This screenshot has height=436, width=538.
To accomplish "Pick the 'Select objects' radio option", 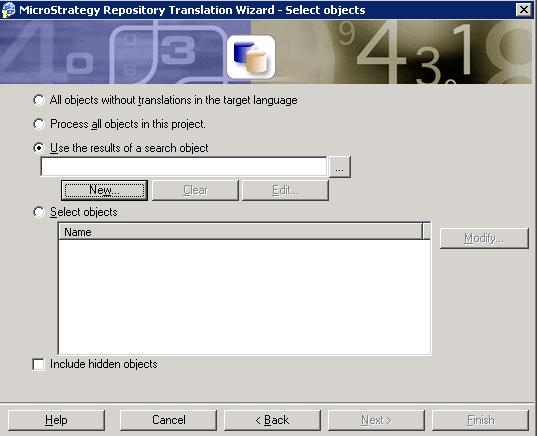I will click(39, 212).
